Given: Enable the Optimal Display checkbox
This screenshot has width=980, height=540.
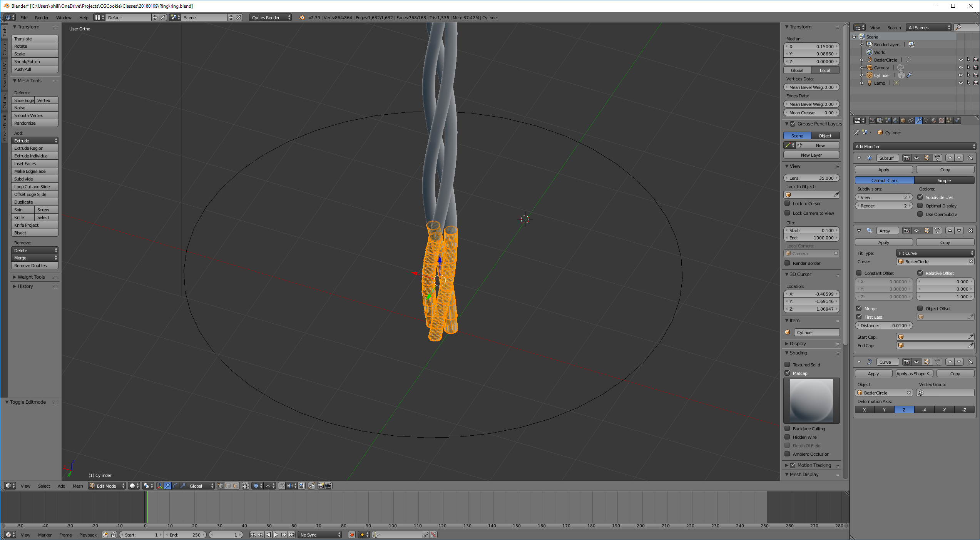Looking at the screenshot, I should [x=920, y=206].
